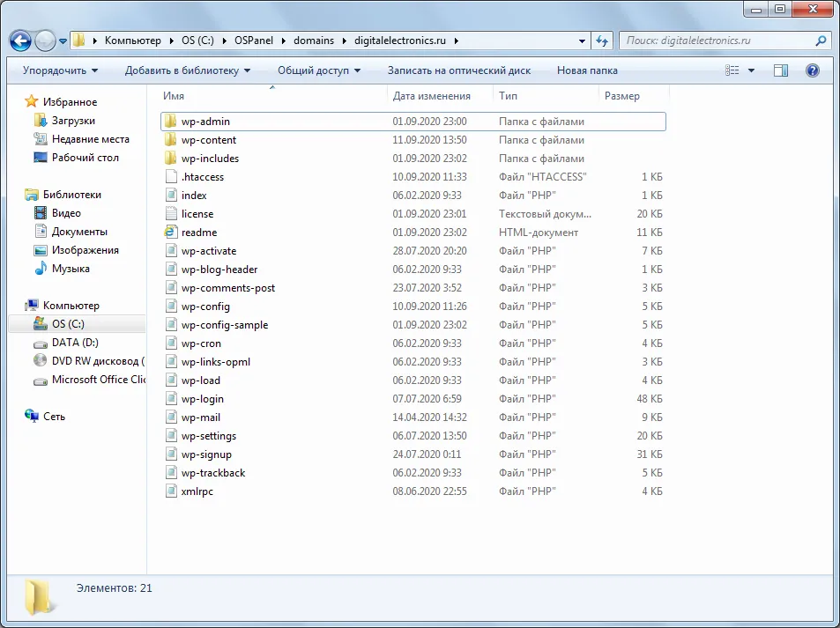
Task: Select the wp-blog-header file name
Action: pyautogui.click(x=219, y=270)
